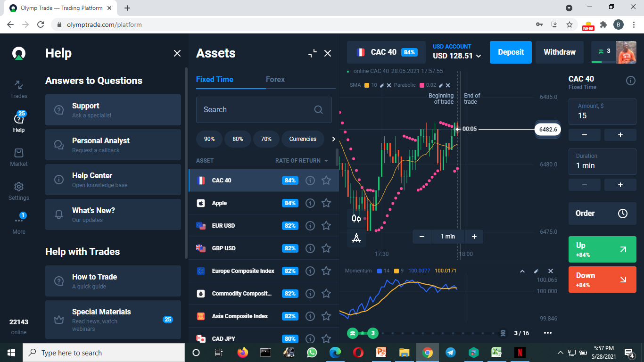Show info for Europe Composite Index
Image resolution: width=644 pixels, height=362 pixels.
point(310,271)
